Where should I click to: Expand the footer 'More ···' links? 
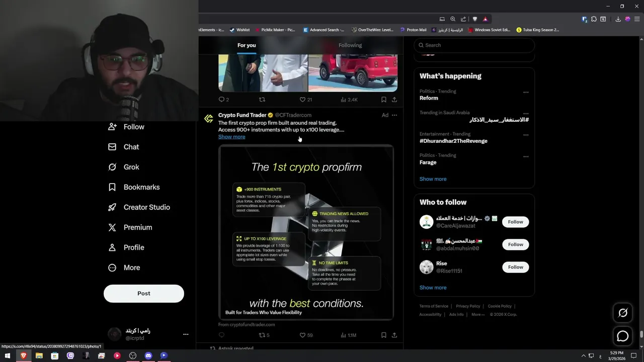478,314
